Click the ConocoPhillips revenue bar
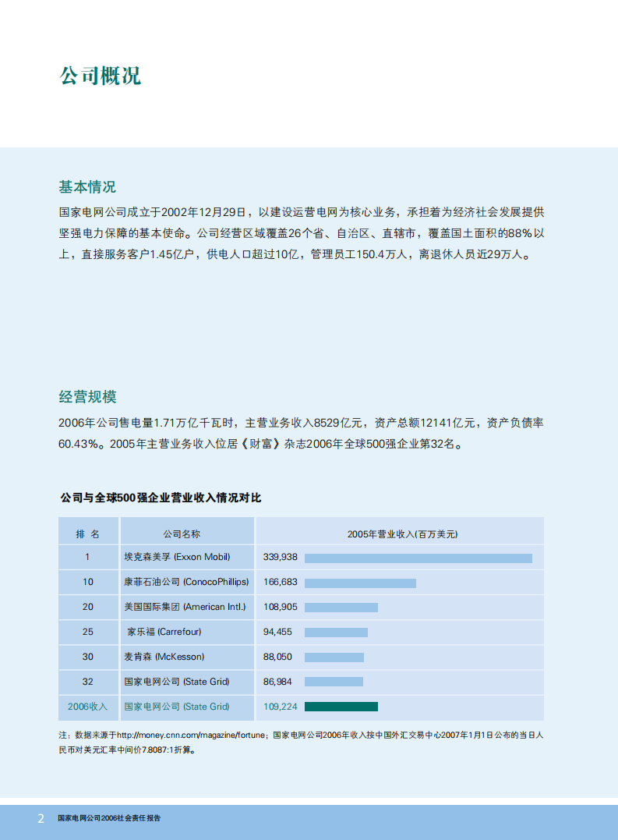This screenshot has height=840, width=618. coord(360,583)
